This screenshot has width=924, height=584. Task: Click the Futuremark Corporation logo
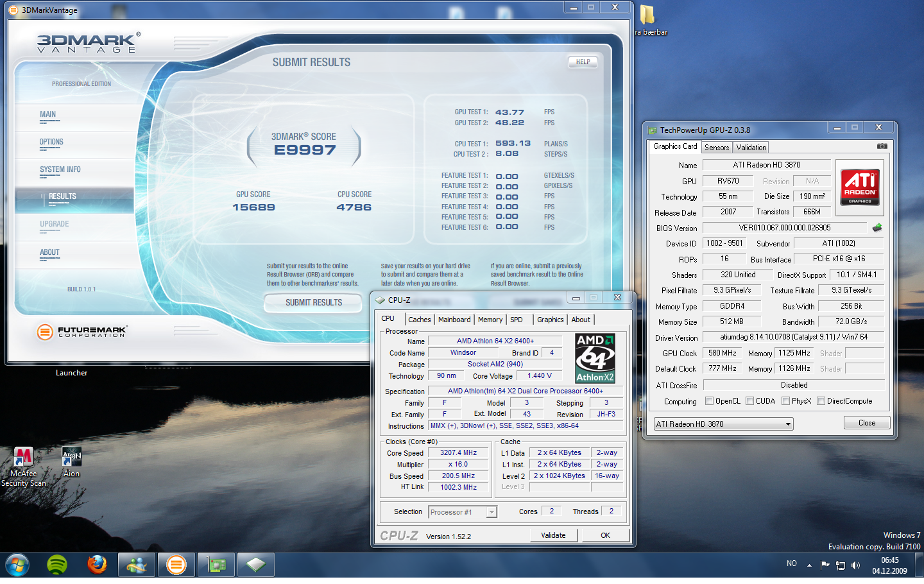pos(82,332)
